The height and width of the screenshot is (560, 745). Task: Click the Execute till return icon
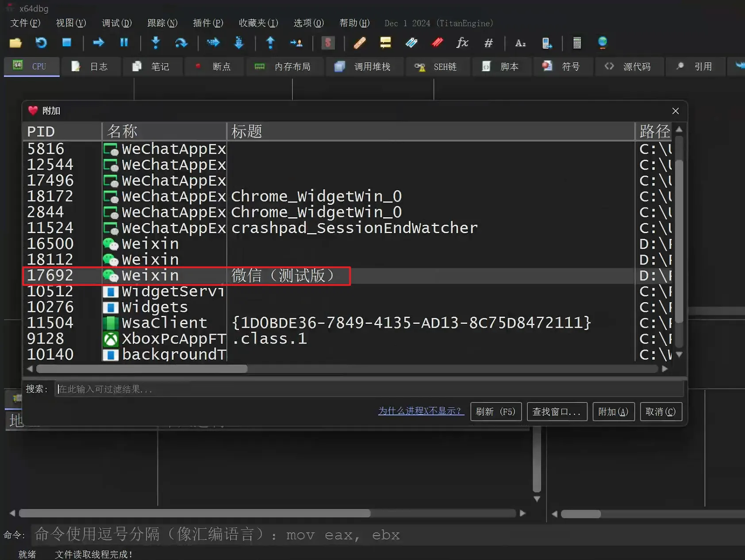(270, 42)
